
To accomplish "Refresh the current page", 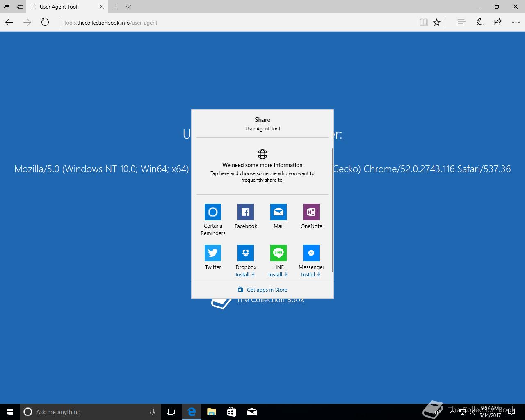I will point(45,23).
